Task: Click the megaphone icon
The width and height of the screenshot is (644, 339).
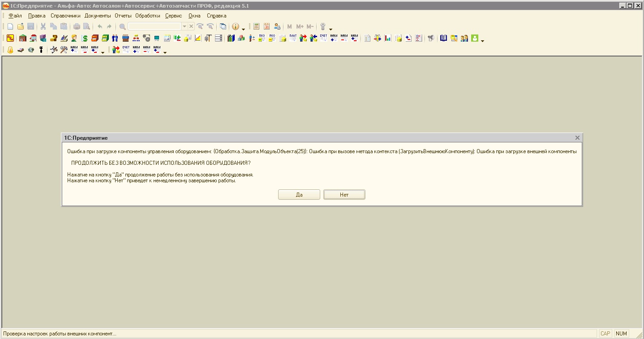Action: (x=431, y=38)
